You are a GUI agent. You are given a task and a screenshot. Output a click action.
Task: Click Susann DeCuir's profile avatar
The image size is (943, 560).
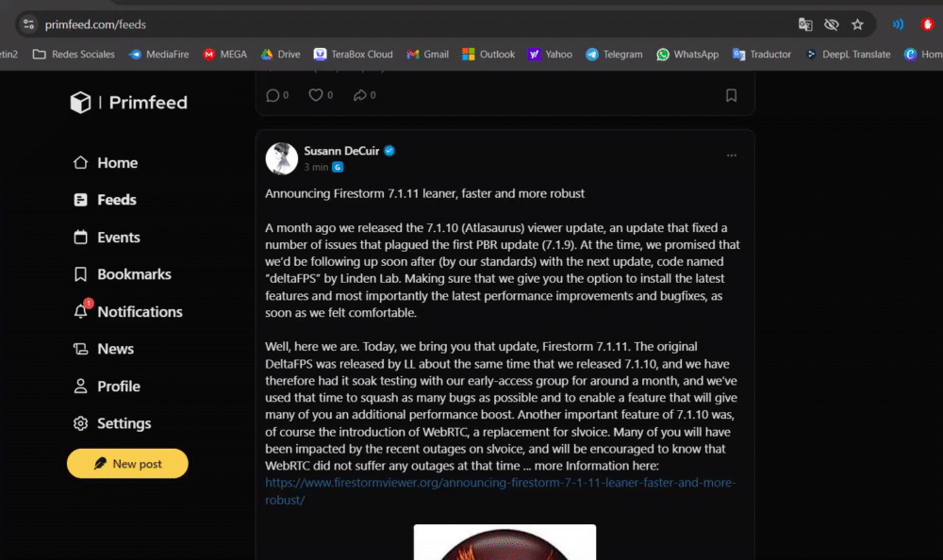pyautogui.click(x=281, y=158)
